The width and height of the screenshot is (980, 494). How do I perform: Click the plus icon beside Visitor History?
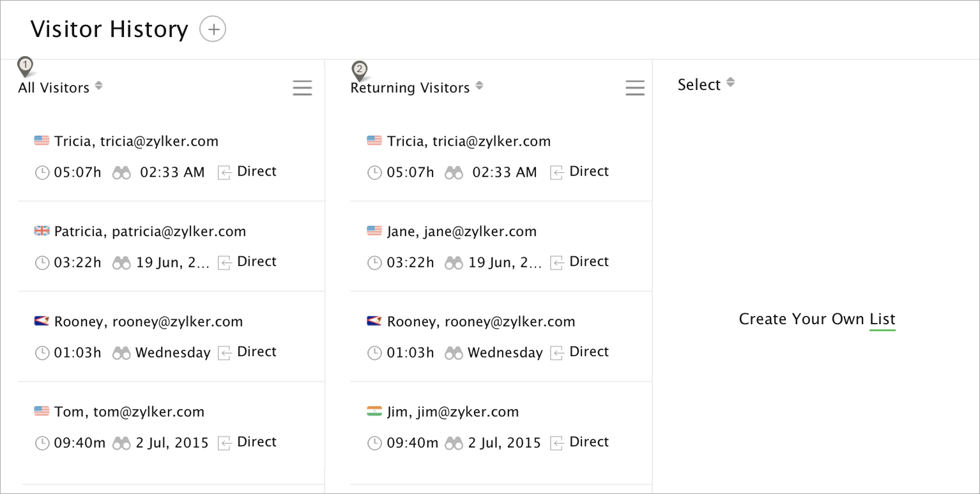click(x=213, y=29)
